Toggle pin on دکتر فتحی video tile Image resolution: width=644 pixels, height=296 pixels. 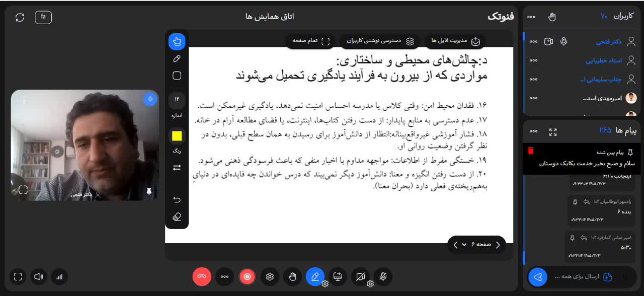pyautogui.click(x=149, y=192)
